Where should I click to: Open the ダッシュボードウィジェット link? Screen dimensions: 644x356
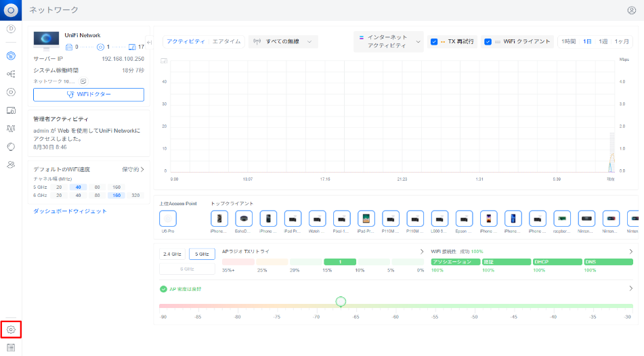tap(70, 211)
